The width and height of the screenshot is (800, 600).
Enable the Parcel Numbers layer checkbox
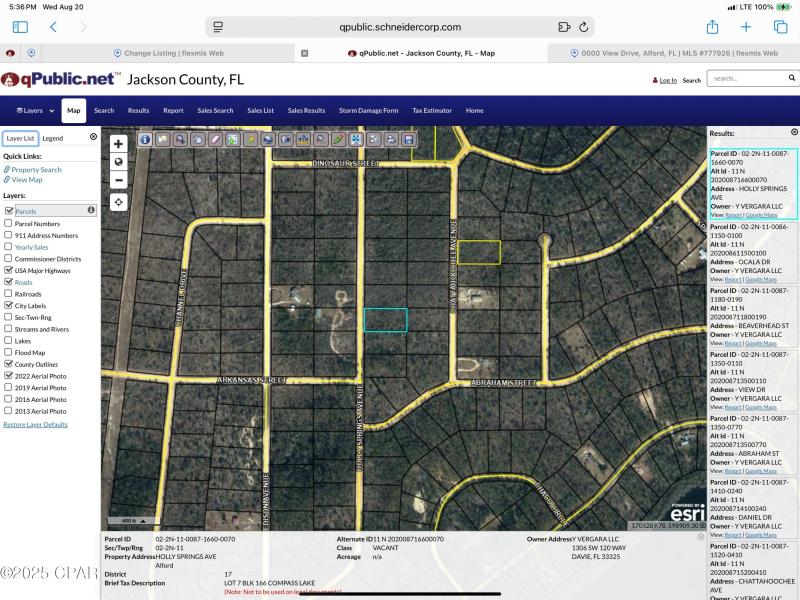[8, 223]
